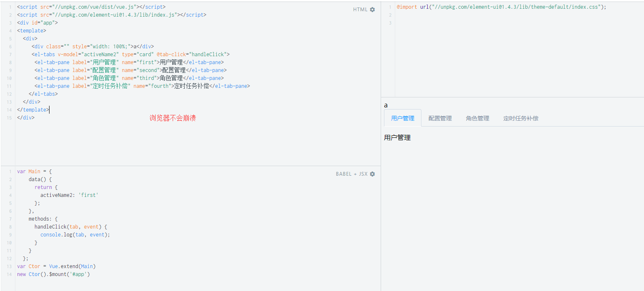
Task: Click the el-tab-pane name="second" line
Action: pyautogui.click(x=131, y=70)
